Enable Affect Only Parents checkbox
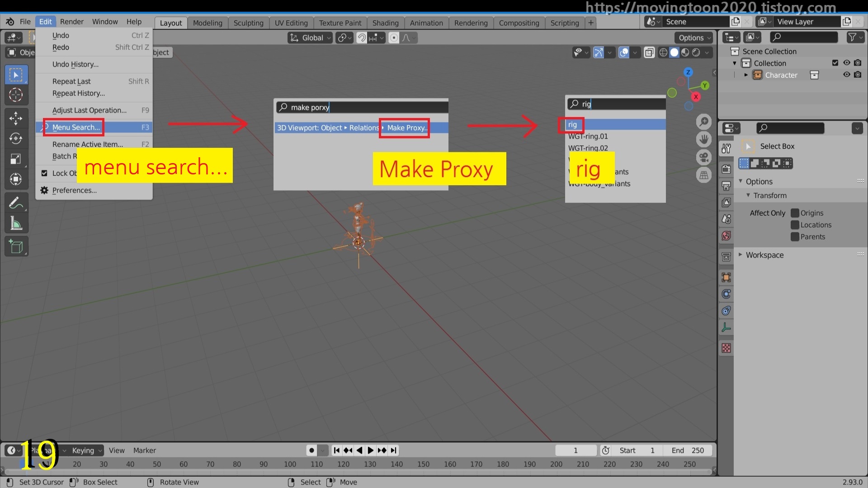This screenshot has width=868, height=488. click(x=795, y=236)
